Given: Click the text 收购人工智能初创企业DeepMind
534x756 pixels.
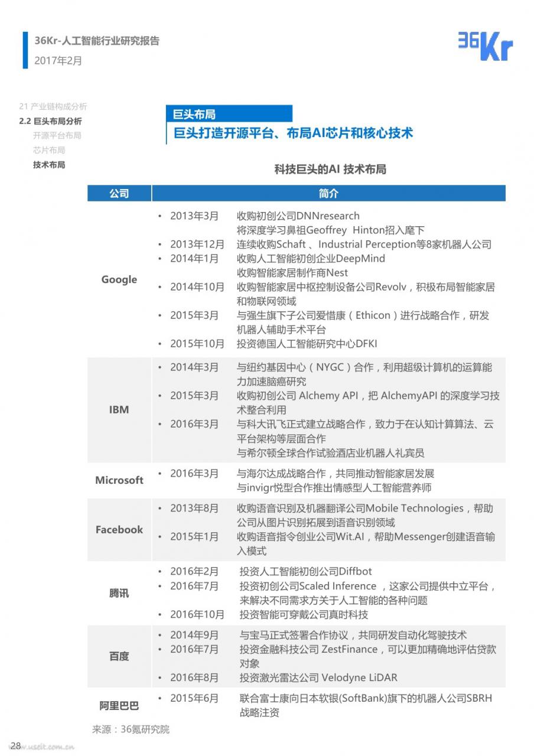Looking at the screenshot, I should click(311, 258).
